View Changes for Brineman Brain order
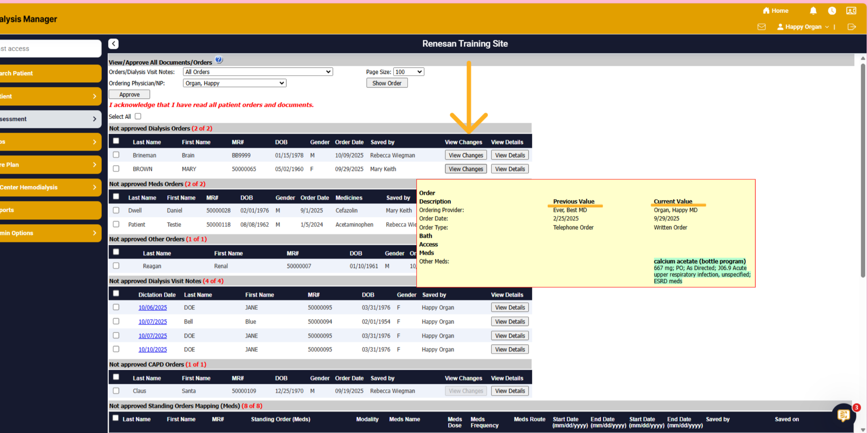 coord(466,155)
